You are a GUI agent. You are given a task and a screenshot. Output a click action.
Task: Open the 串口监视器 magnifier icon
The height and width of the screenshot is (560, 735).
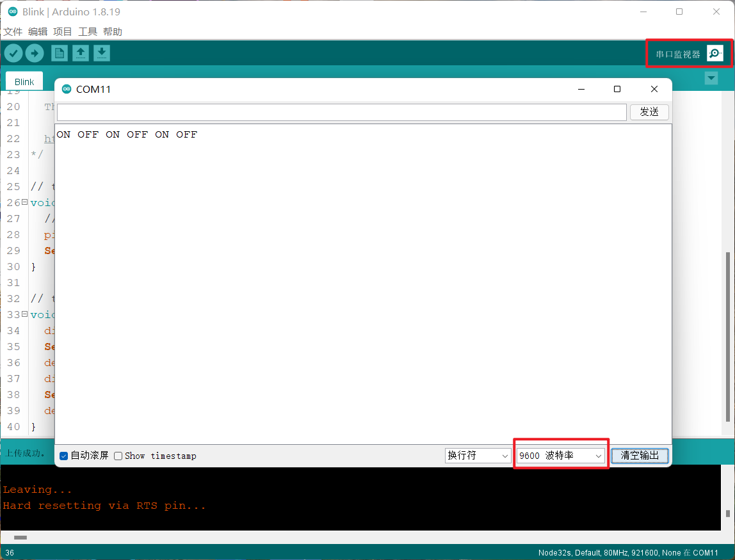714,53
